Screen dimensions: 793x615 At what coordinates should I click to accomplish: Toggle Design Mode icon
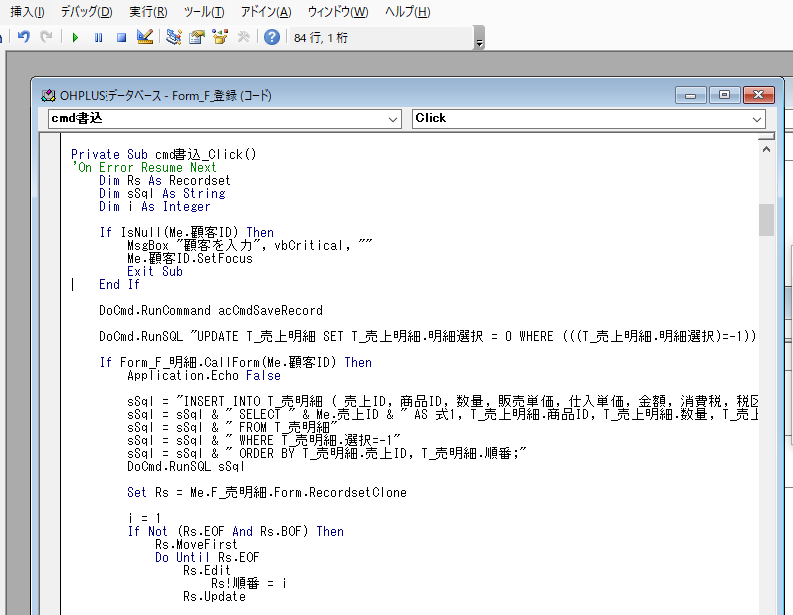coord(145,37)
